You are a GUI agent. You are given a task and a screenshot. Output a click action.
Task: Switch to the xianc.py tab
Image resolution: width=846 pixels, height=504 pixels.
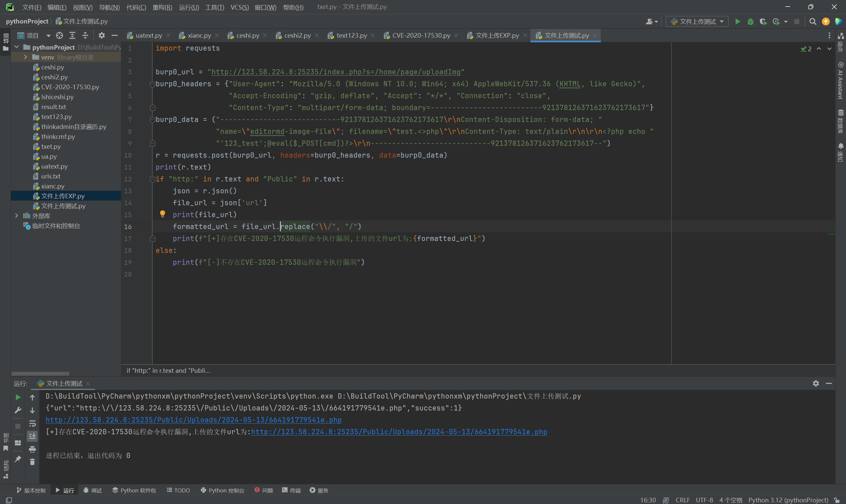point(199,35)
